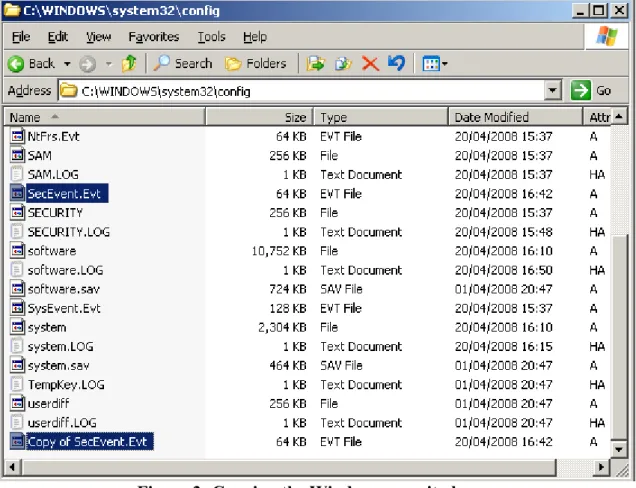The image size is (636, 488).
Task: Sort by the Name column header
Action: tap(104, 117)
